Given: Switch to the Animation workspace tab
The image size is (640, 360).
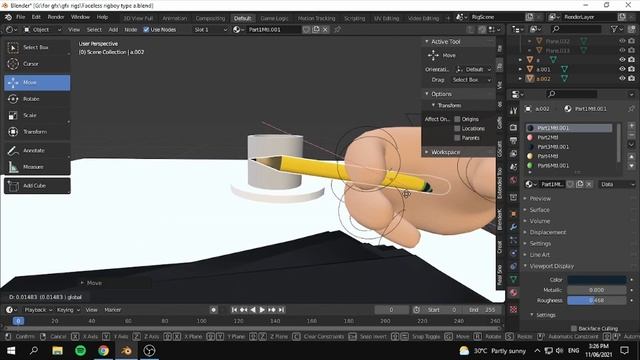Looking at the screenshot, I should (174, 18).
